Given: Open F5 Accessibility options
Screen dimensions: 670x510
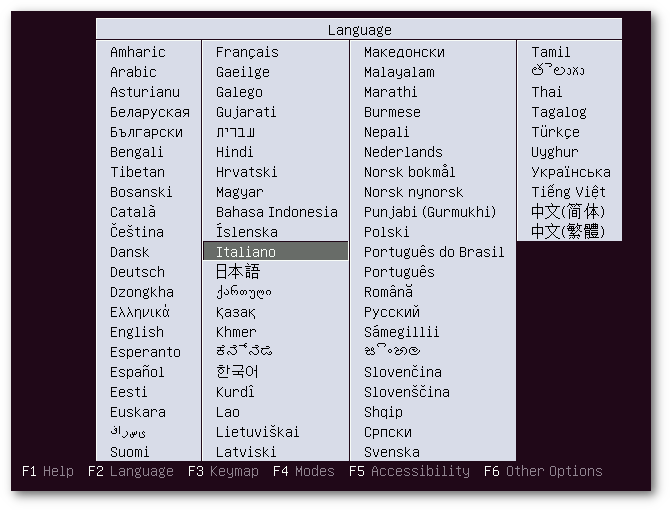Looking at the screenshot, I should (x=409, y=471).
